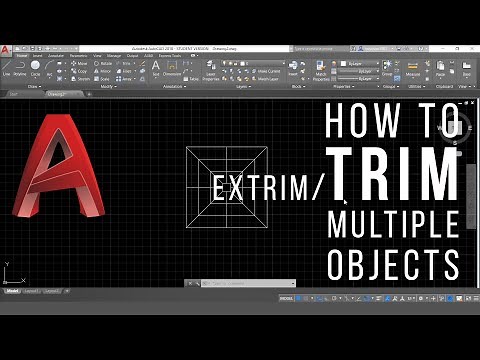Click in the command line input
Viewport: 480px width, 360px height.
(x=248, y=283)
